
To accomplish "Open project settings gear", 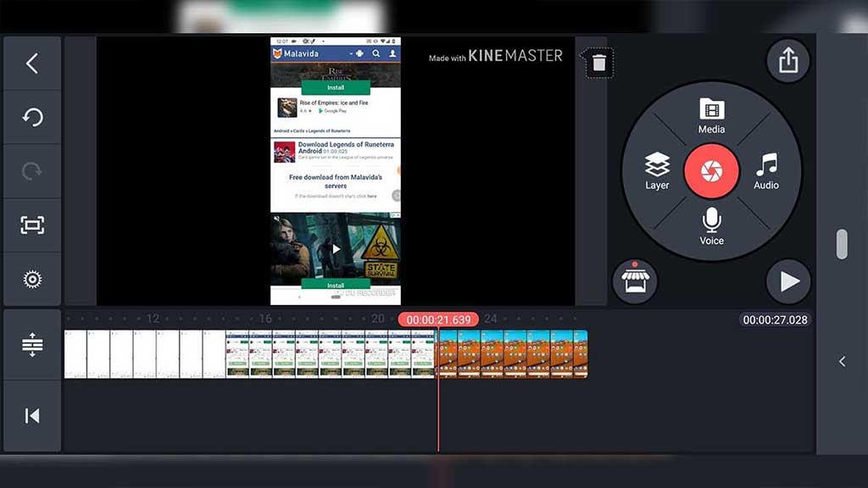I will tap(32, 279).
